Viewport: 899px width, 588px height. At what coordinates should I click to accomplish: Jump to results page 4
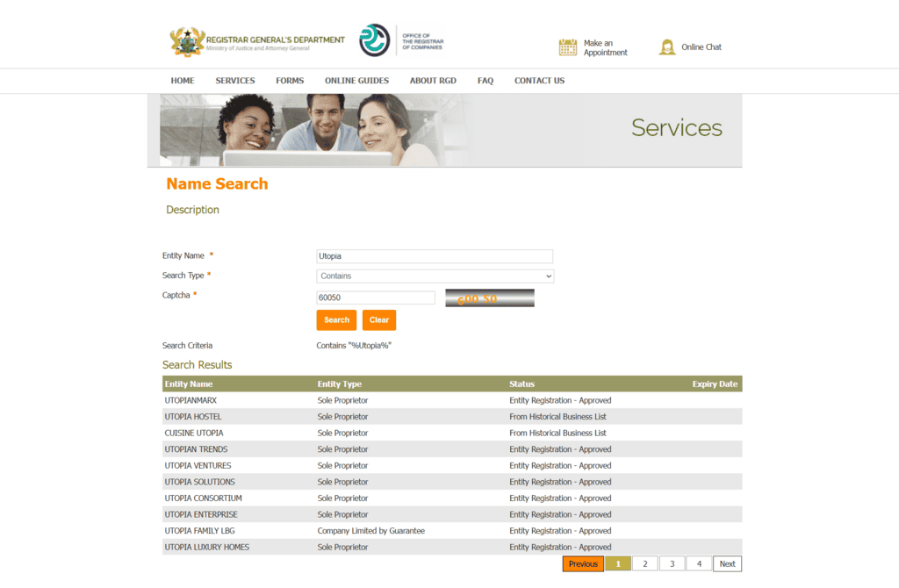coord(699,564)
